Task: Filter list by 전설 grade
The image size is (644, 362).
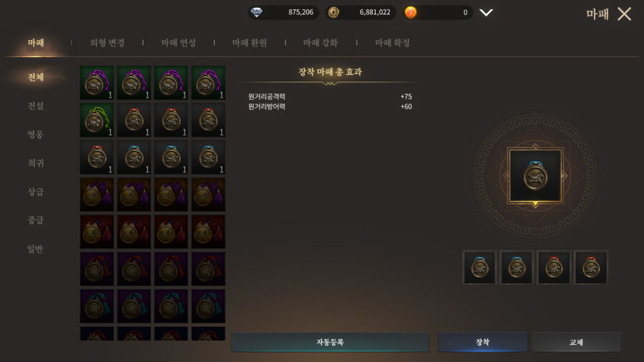Action: tap(36, 106)
